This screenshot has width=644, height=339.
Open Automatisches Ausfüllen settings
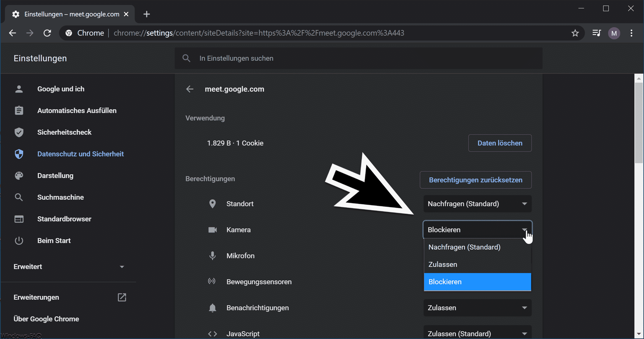[x=77, y=111]
